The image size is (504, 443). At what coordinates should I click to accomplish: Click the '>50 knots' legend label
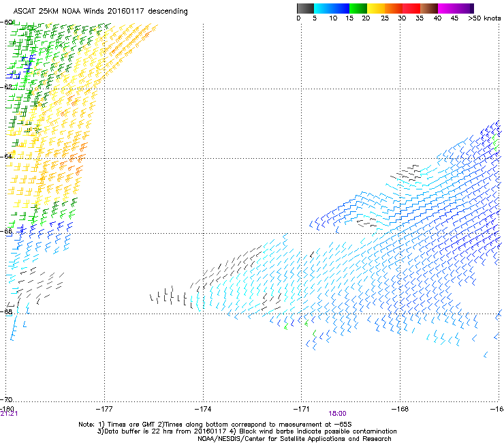click(x=484, y=18)
